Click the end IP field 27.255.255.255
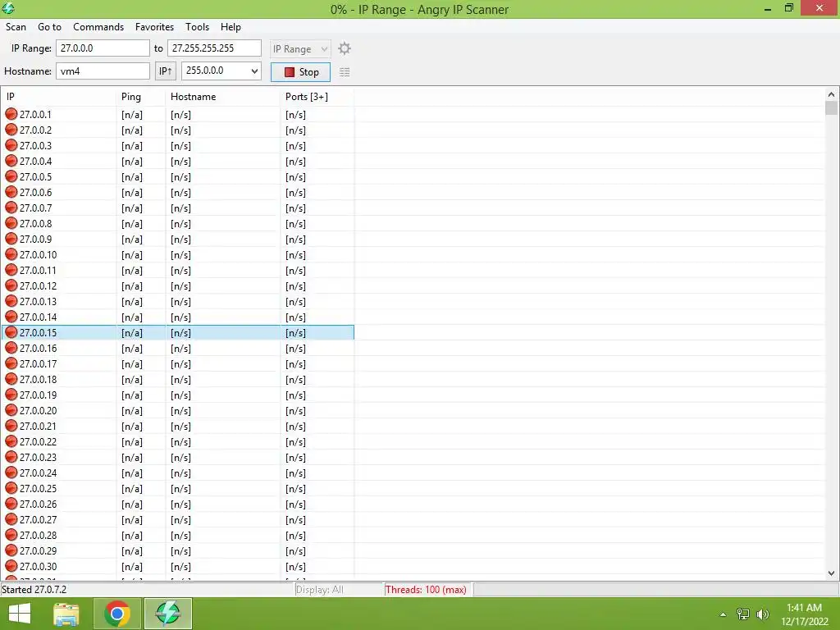This screenshot has height=630, width=840. click(x=214, y=48)
